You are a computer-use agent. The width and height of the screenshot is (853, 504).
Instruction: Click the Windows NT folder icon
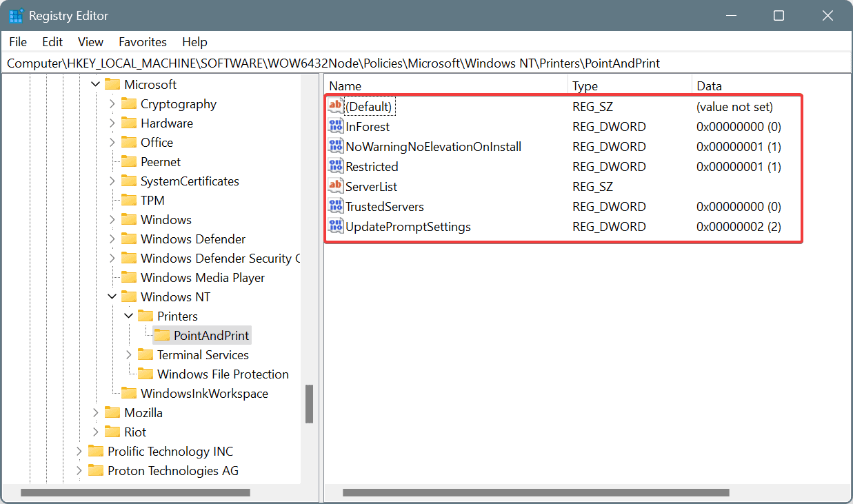[x=129, y=296]
